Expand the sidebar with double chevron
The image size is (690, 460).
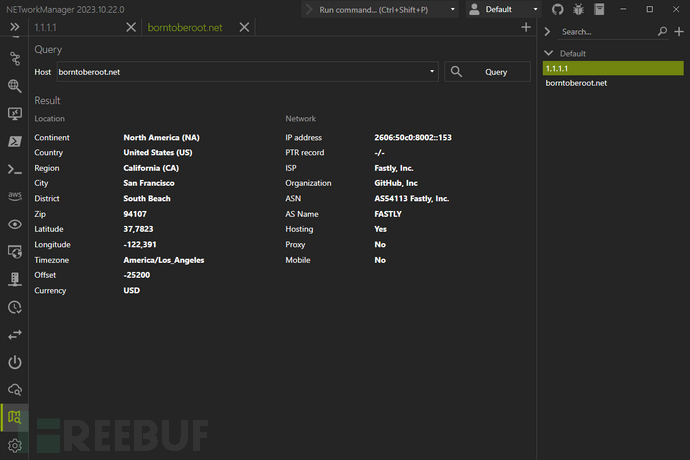point(15,27)
